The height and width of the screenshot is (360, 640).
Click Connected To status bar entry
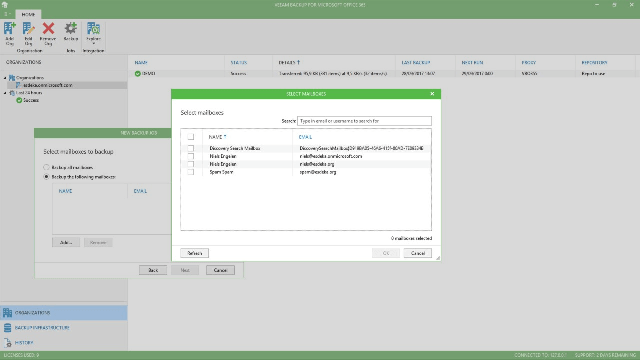pyautogui.click(x=540, y=356)
